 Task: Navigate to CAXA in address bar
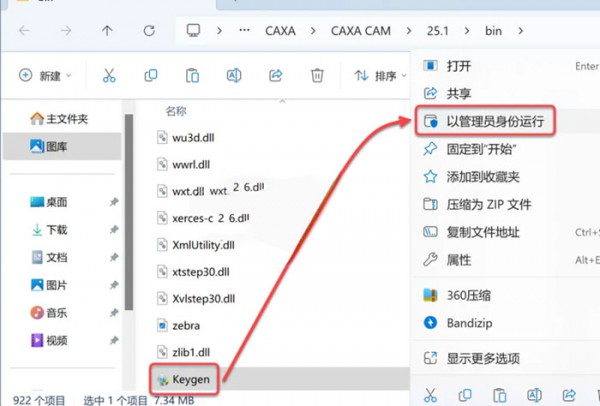280,31
